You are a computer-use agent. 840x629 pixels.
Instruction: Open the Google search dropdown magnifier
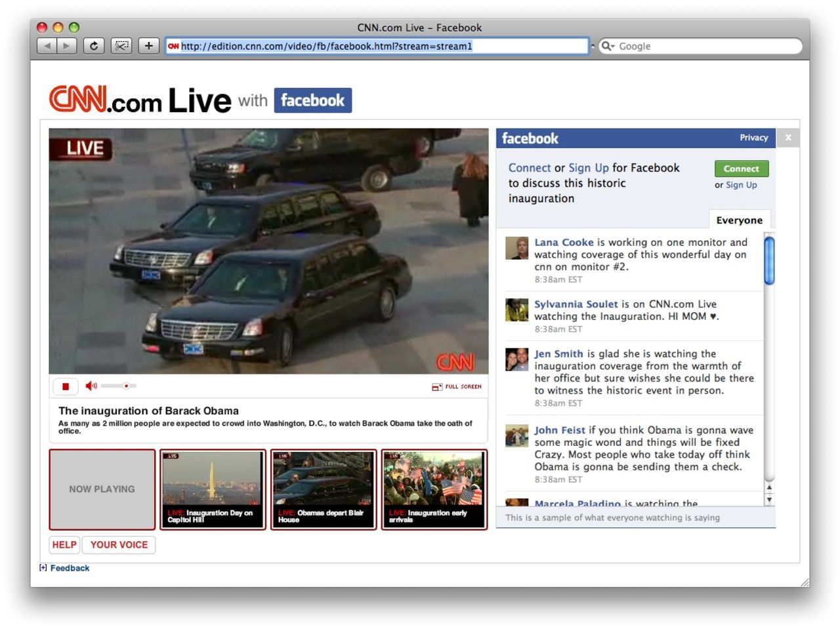coord(608,46)
